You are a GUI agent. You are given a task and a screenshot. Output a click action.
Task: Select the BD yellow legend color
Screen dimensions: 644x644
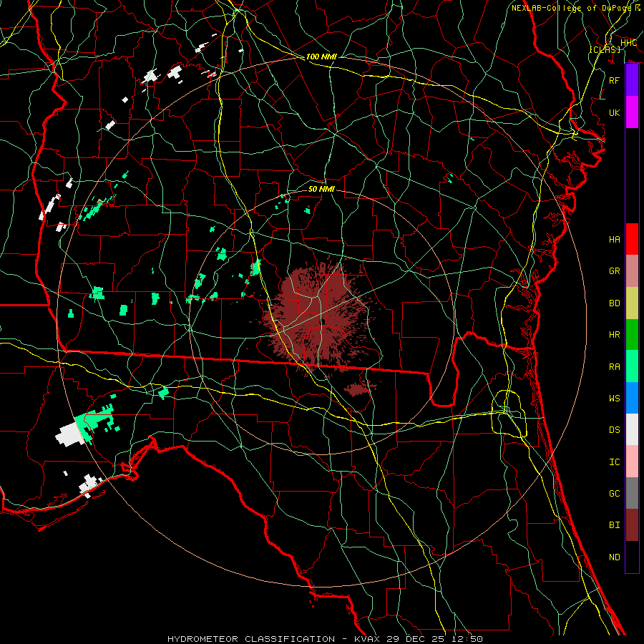(x=632, y=303)
